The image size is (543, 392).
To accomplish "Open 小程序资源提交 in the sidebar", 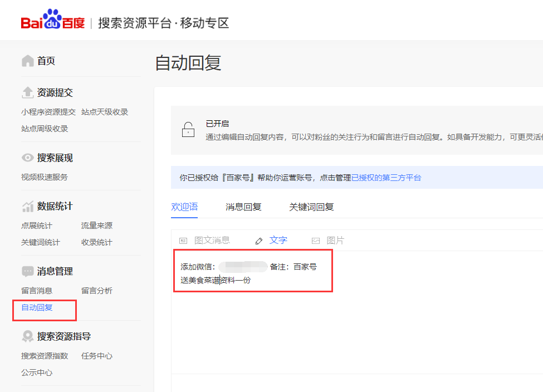I will (48, 112).
